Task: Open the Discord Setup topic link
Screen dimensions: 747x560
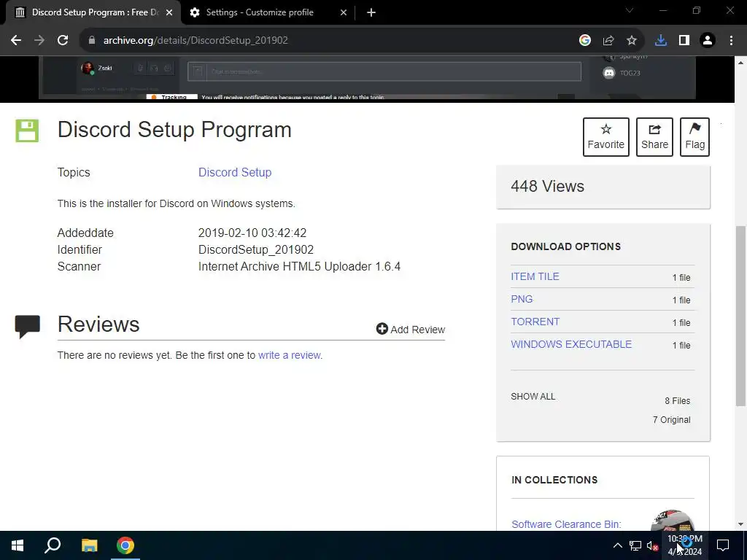Action: click(x=235, y=172)
